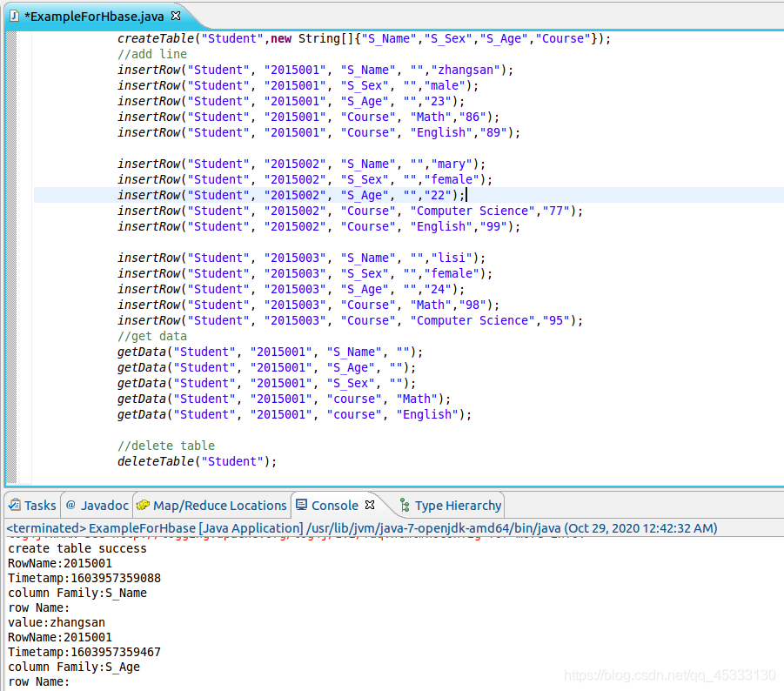
Task: Click the 2015002 "Computer Science","77" line
Action: [x=350, y=211]
